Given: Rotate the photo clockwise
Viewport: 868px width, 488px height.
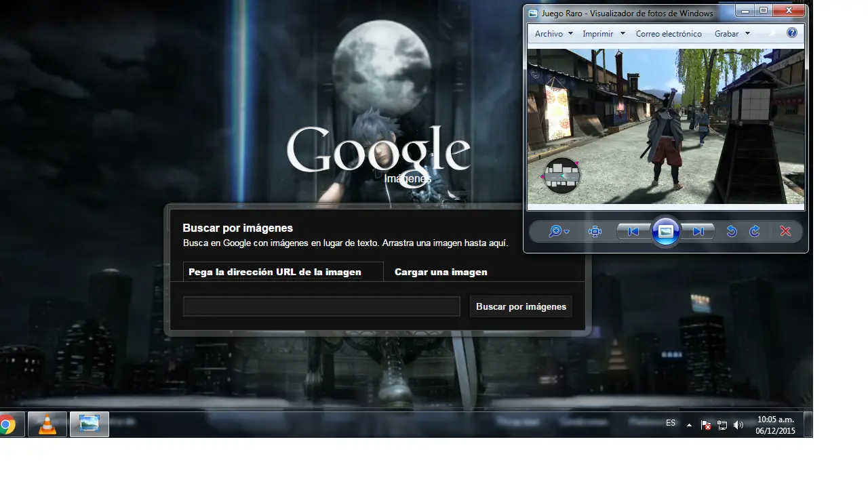Looking at the screenshot, I should [755, 232].
